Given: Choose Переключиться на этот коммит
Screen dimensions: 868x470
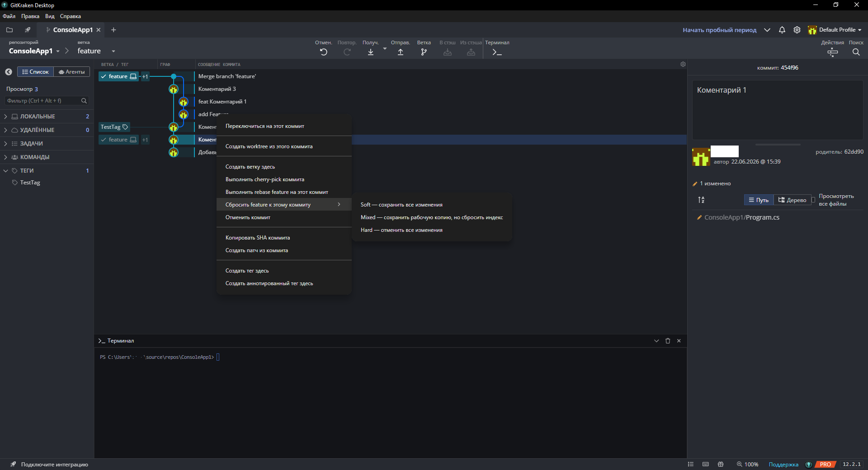Looking at the screenshot, I should point(284,126).
